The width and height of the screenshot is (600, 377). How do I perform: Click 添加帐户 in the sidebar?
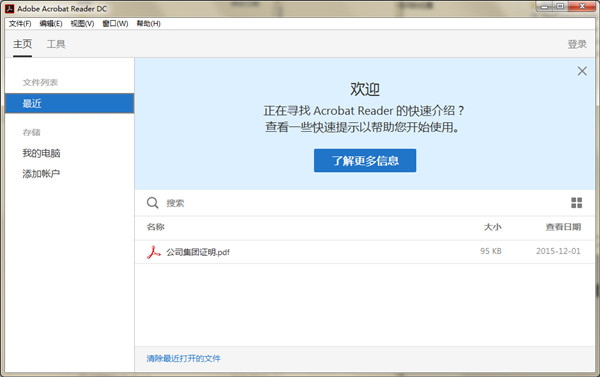(x=41, y=174)
